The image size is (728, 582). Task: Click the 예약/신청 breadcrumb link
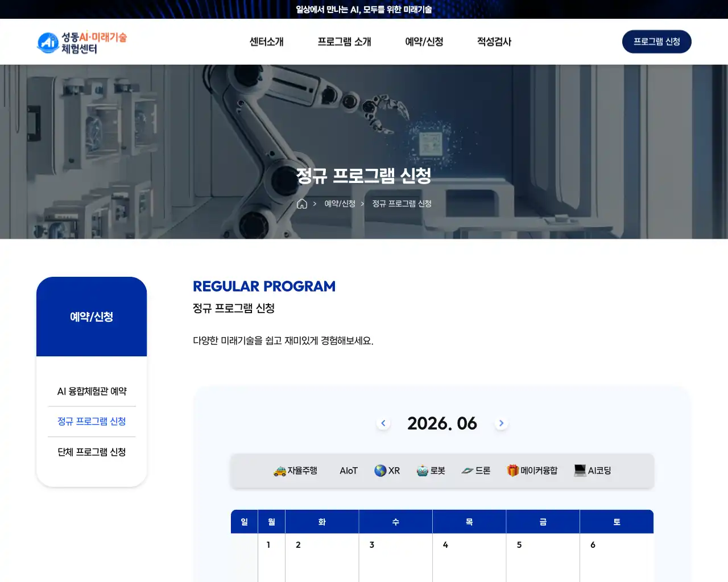point(340,203)
